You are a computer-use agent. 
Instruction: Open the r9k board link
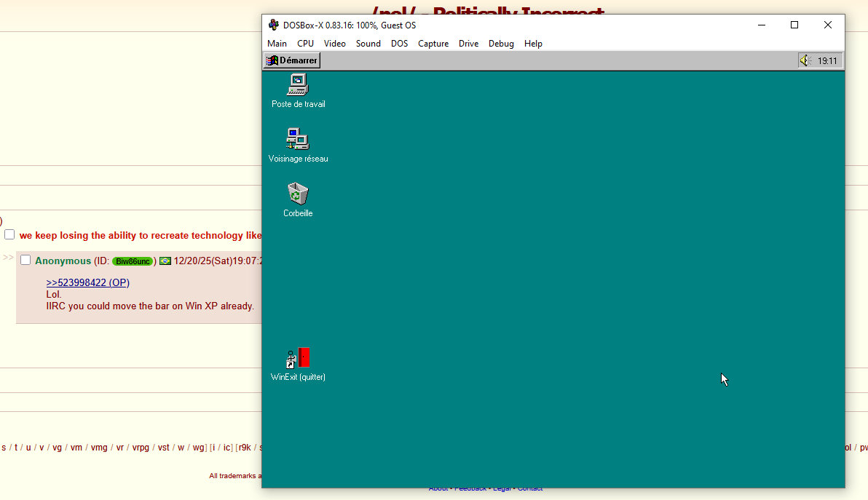245,448
